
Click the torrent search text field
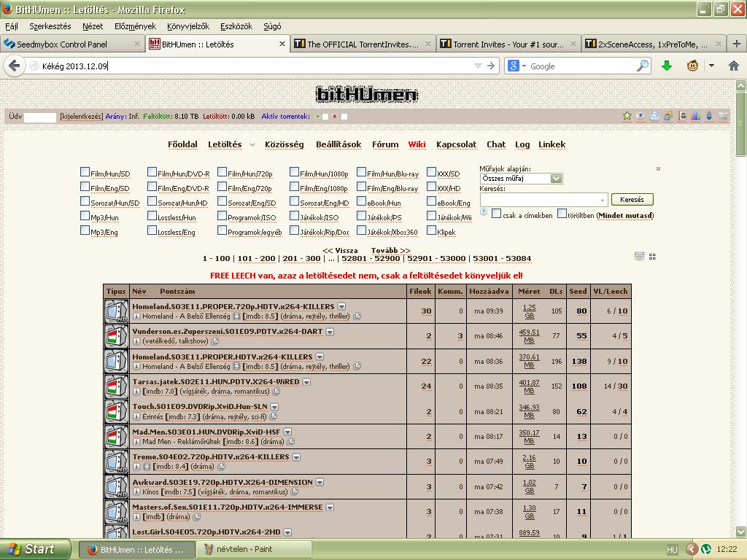(543, 200)
